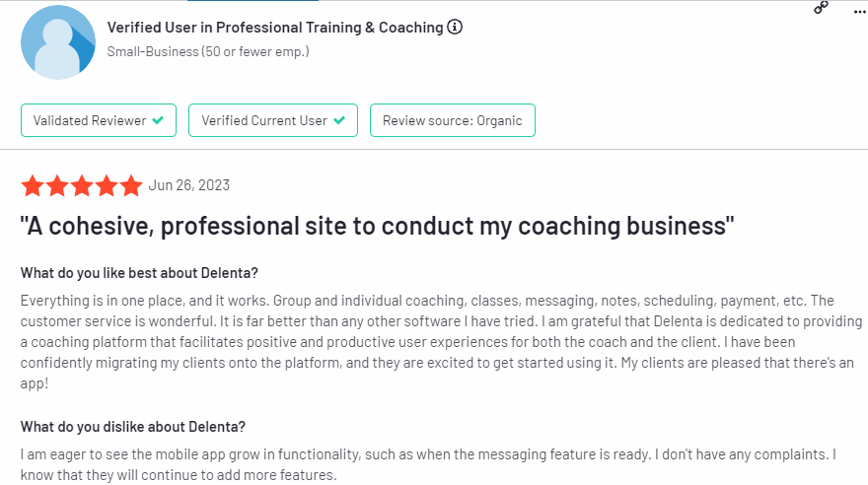Open the three-dot more options menu

pyautogui.click(x=858, y=11)
